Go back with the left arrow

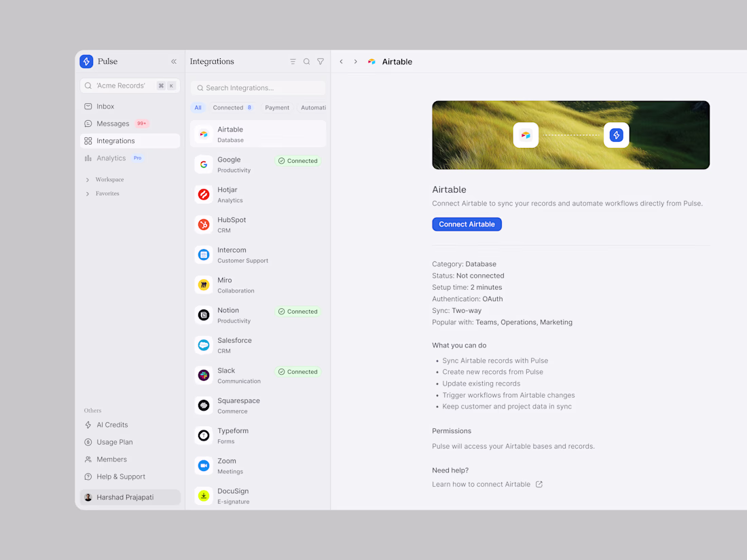click(342, 61)
